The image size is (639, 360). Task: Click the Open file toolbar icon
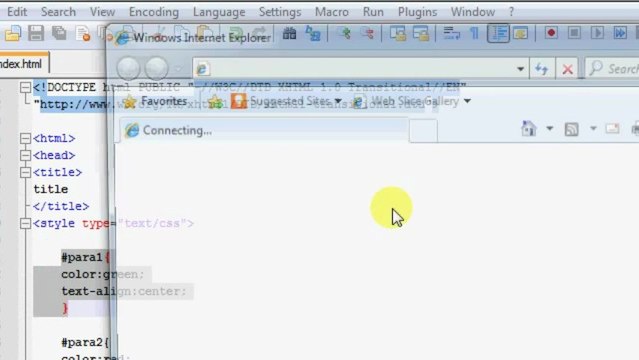click(13, 33)
